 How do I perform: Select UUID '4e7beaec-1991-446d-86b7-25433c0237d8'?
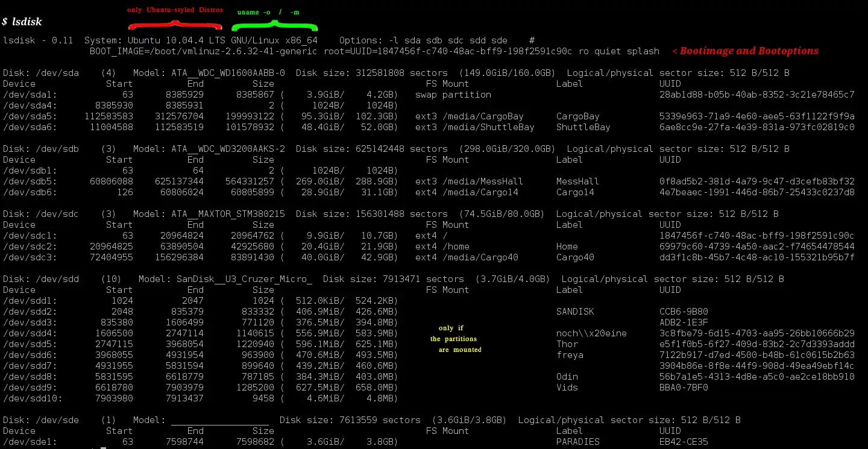click(x=757, y=192)
